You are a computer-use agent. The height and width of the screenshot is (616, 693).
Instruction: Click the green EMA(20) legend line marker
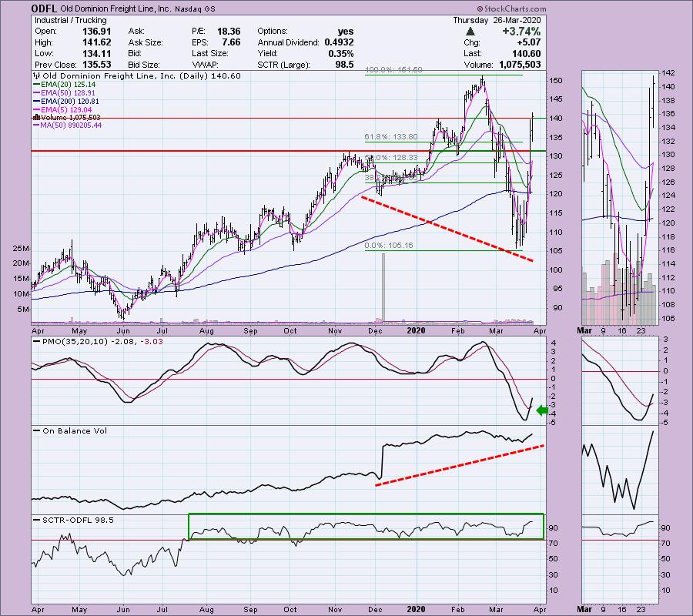(x=37, y=85)
